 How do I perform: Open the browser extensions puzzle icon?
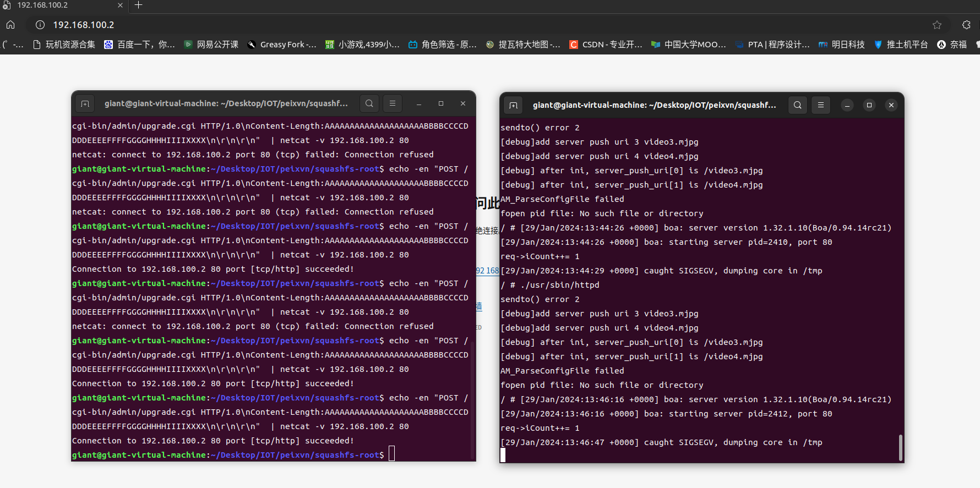tap(966, 25)
